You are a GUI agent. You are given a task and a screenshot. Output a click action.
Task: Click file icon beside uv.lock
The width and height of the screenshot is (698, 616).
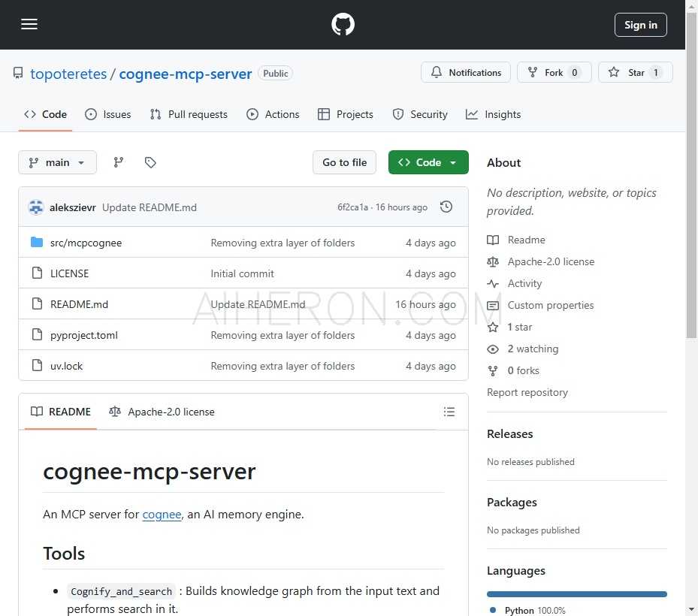pos(37,365)
